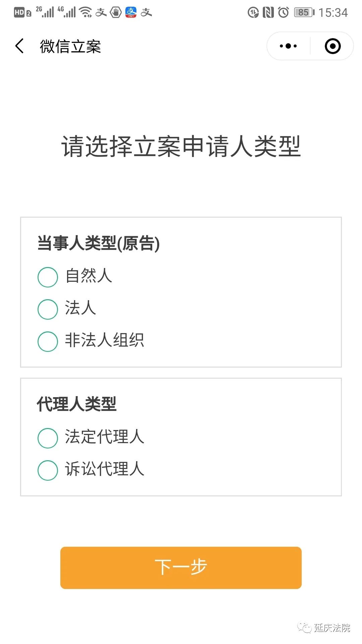This screenshot has height=644, width=362.
Task: Select 法定代理人 as agent type
Action: (x=48, y=438)
